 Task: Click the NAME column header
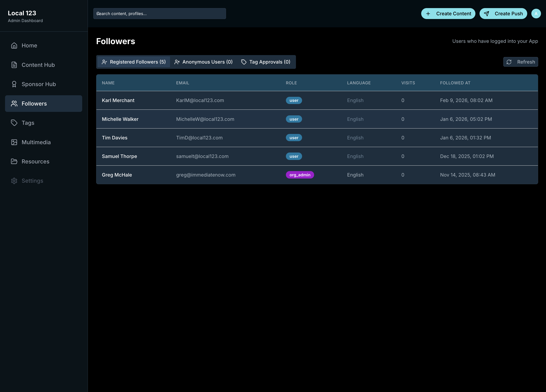click(x=108, y=83)
